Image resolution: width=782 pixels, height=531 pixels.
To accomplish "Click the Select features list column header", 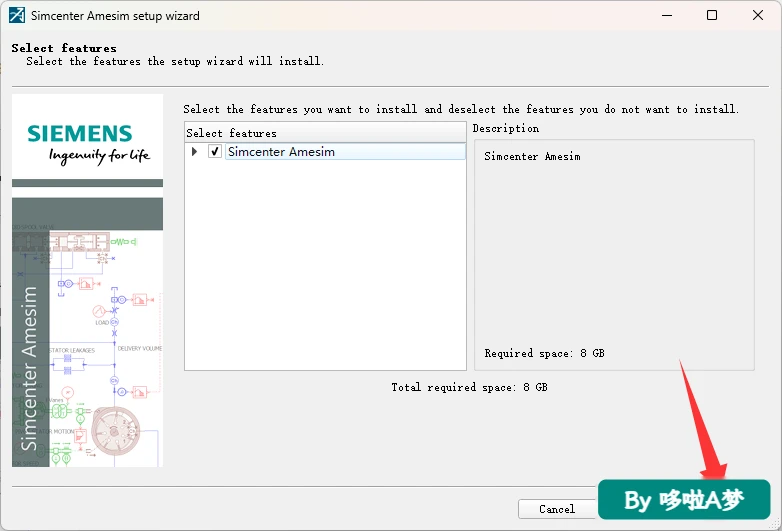I will (x=325, y=133).
